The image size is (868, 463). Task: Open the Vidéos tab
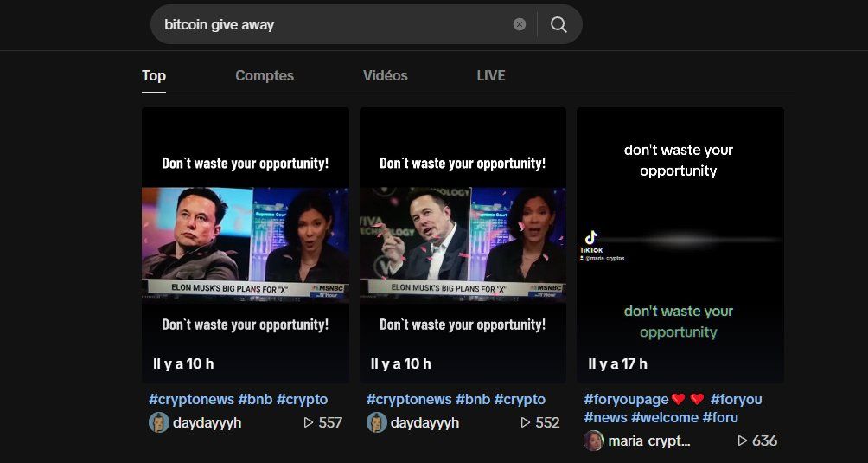(x=385, y=75)
